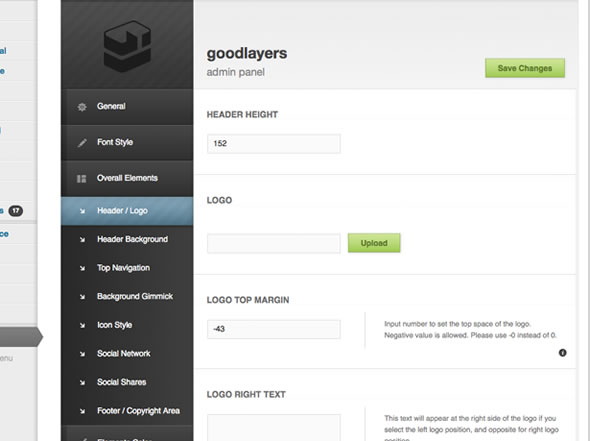Expand the General section
590x441 pixels.
click(x=127, y=107)
